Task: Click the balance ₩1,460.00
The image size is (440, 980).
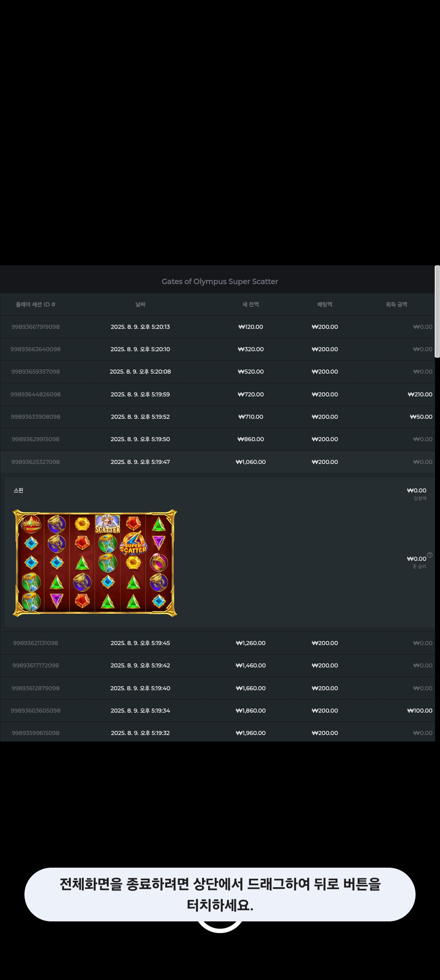Action: coord(251,665)
